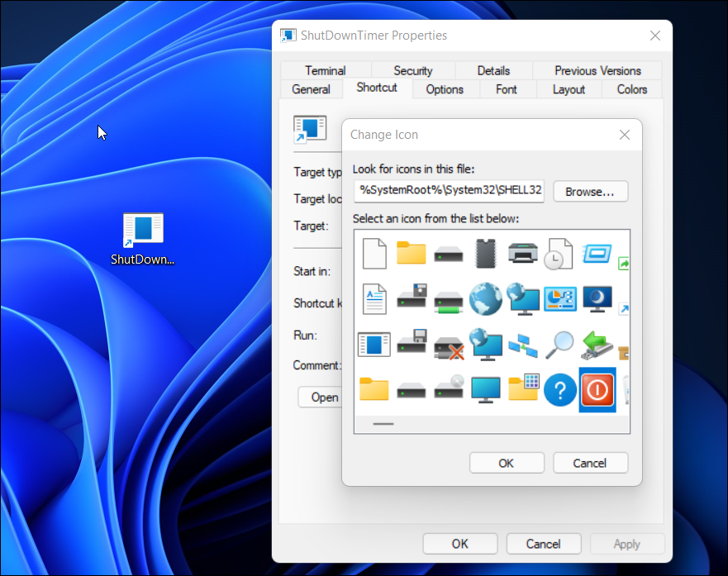
Task: Switch to the Terminal tab
Action: point(325,70)
